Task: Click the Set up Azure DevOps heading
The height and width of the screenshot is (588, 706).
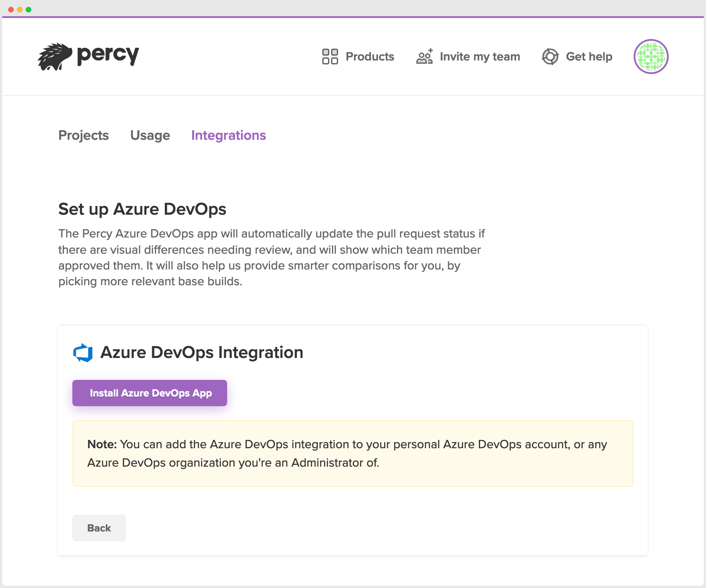Action: (142, 209)
